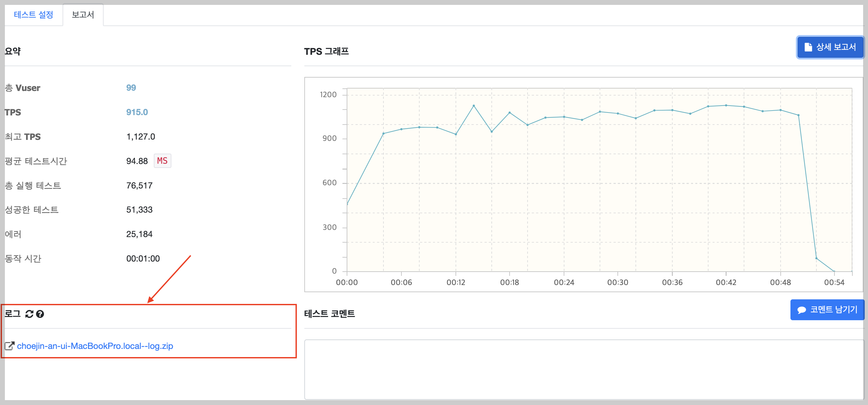
Task: Click the last graph data point at 00:54
Action: point(834,271)
